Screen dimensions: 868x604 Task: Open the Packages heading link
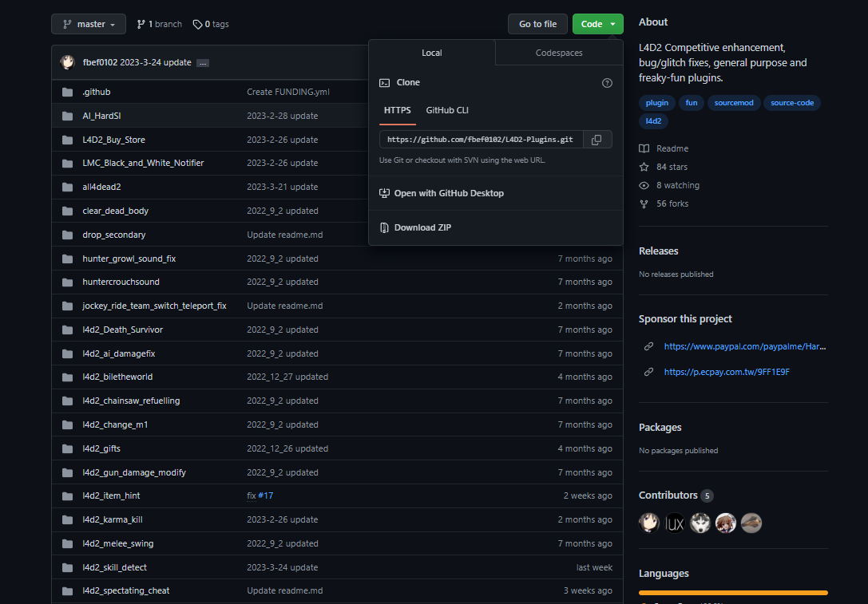(660, 428)
